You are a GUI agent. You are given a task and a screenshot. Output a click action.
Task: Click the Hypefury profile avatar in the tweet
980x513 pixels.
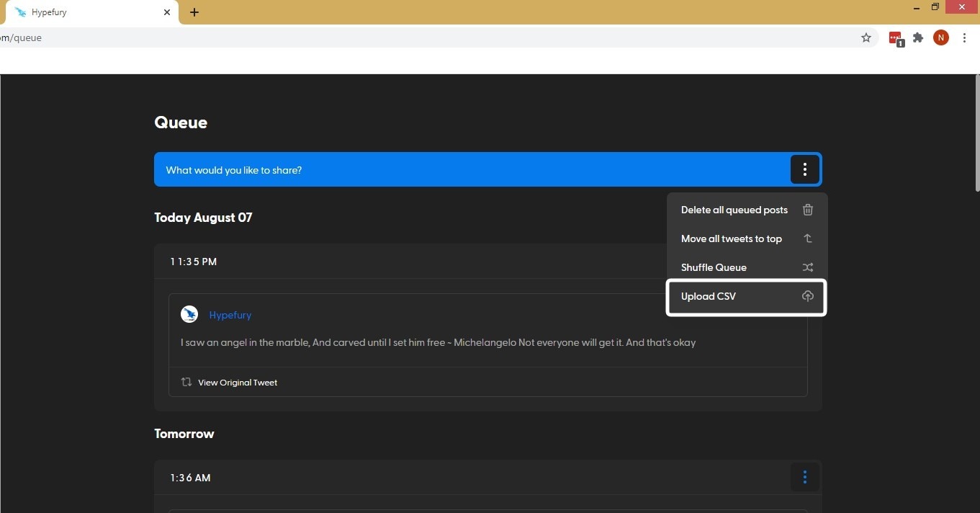[189, 314]
